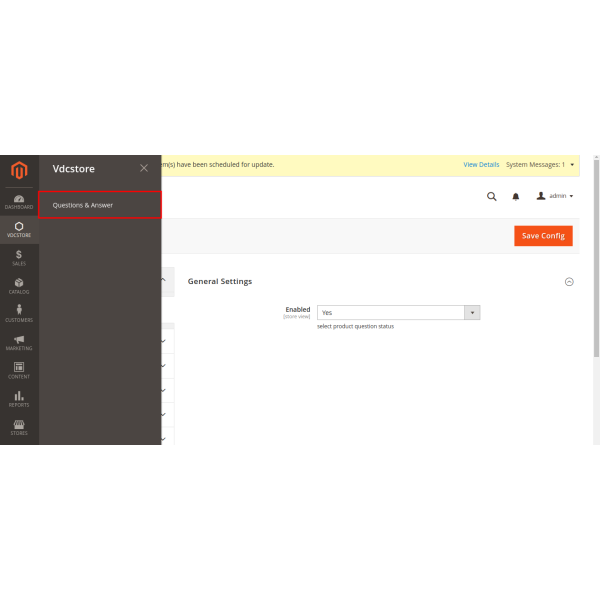Open the Enabled Yes dropdown
The width and height of the screenshot is (600, 600).
398,312
